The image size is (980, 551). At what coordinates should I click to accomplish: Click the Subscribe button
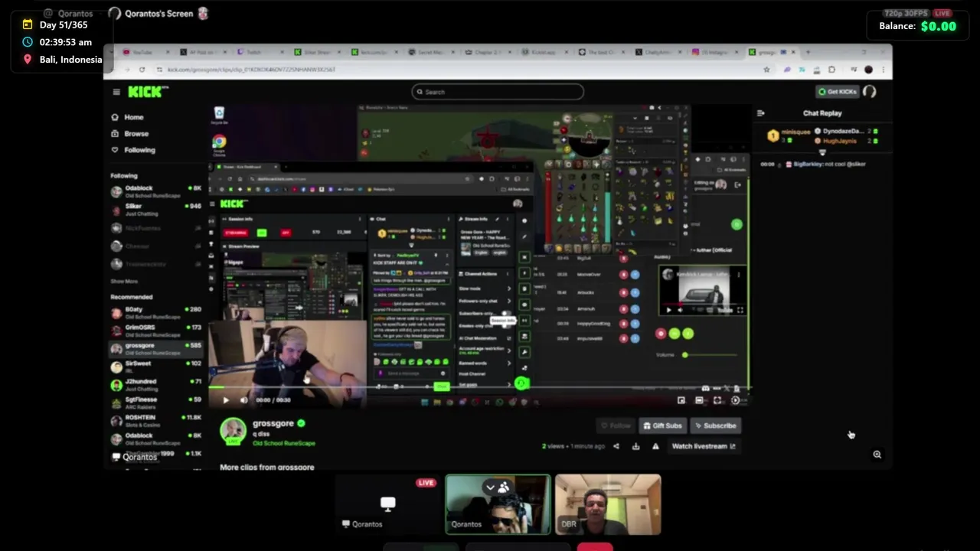pos(715,425)
